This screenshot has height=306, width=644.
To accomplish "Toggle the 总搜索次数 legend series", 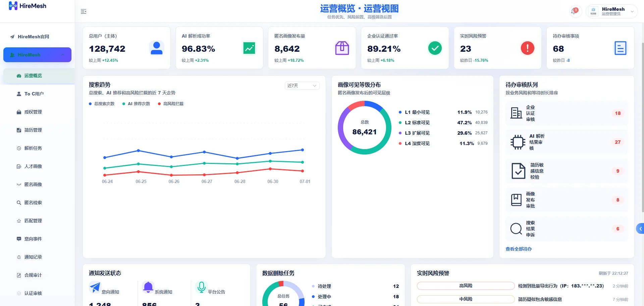I will [102, 104].
